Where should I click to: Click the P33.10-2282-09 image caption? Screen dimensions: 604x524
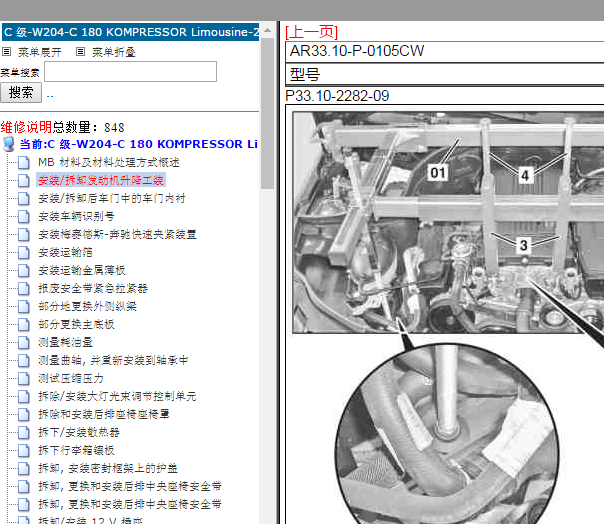(337, 96)
